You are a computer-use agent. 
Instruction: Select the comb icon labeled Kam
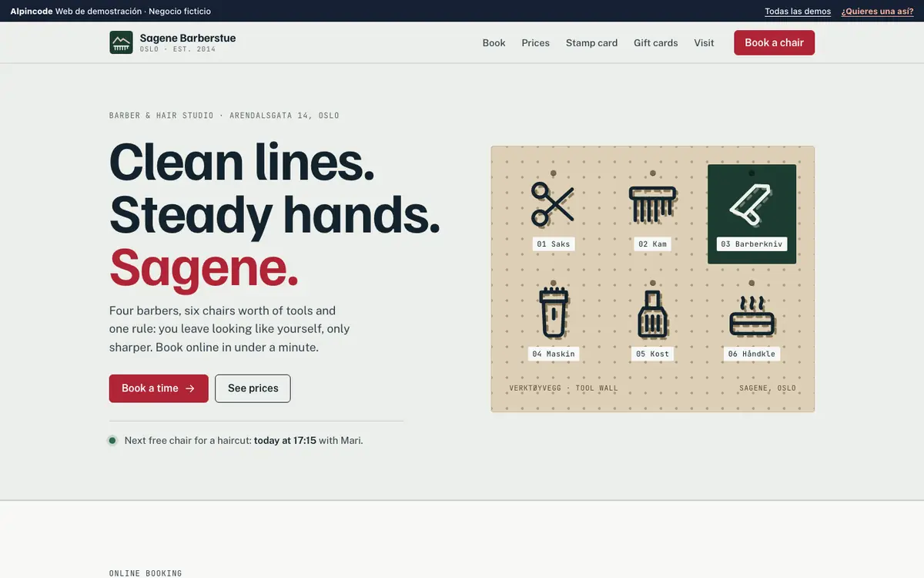[652, 203]
